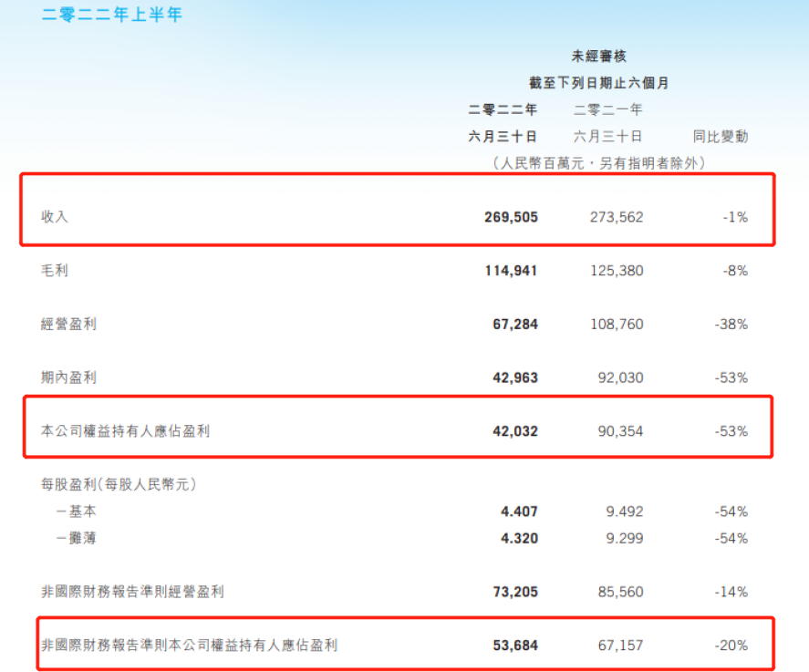Click the basic EPS value 9.492
Viewport: 809px width, 672px height.
pyautogui.click(x=624, y=512)
